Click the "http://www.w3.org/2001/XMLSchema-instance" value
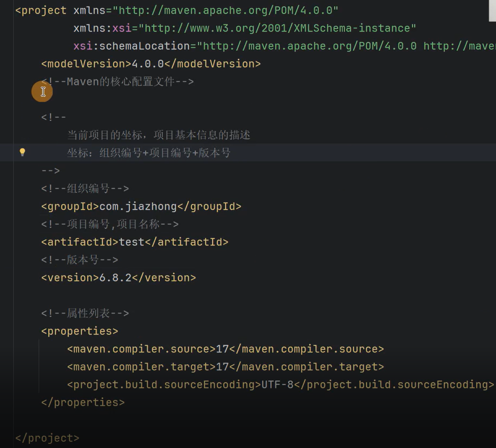This screenshot has width=496, height=448. [x=277, y=28]
